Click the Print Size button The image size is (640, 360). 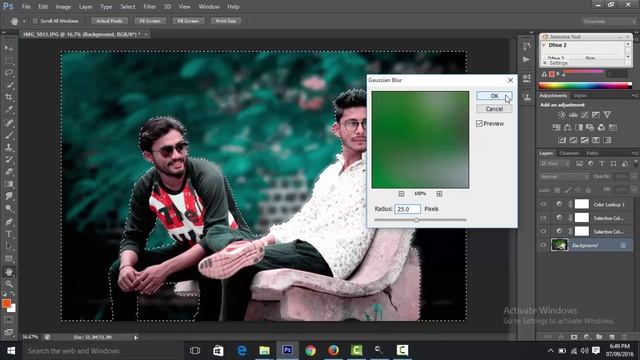226,21
